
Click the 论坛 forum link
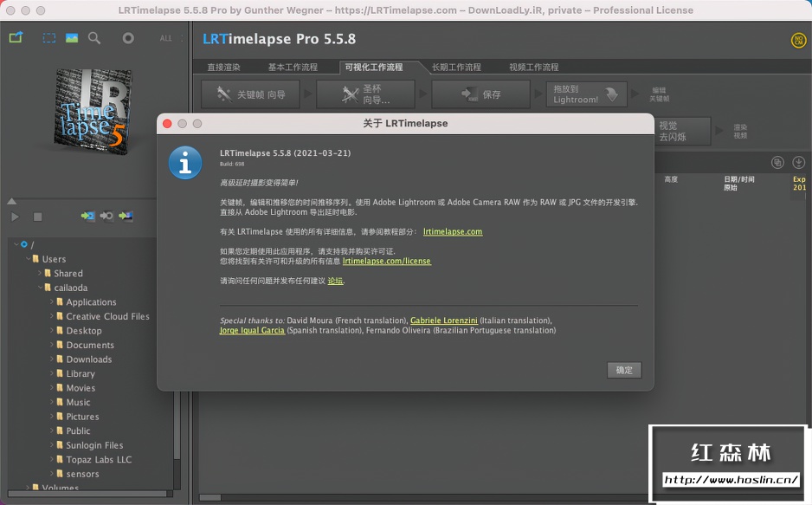335,281
